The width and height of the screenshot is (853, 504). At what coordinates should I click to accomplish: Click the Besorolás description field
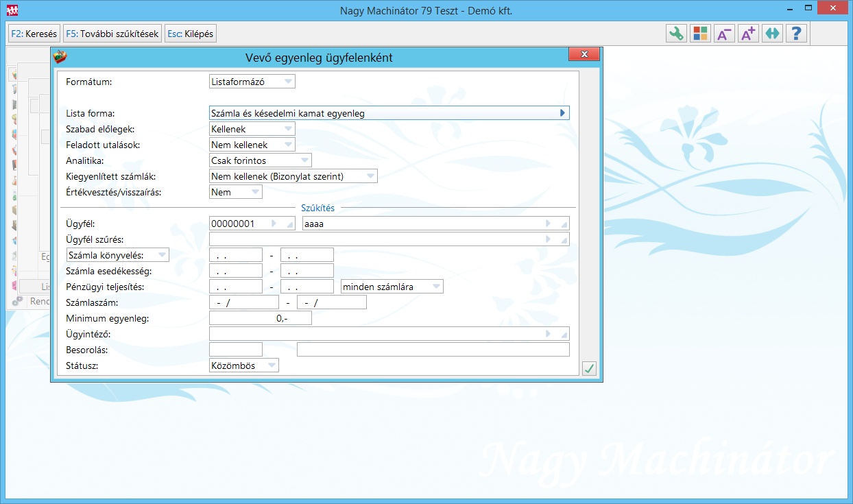click(x=433, y=350)
